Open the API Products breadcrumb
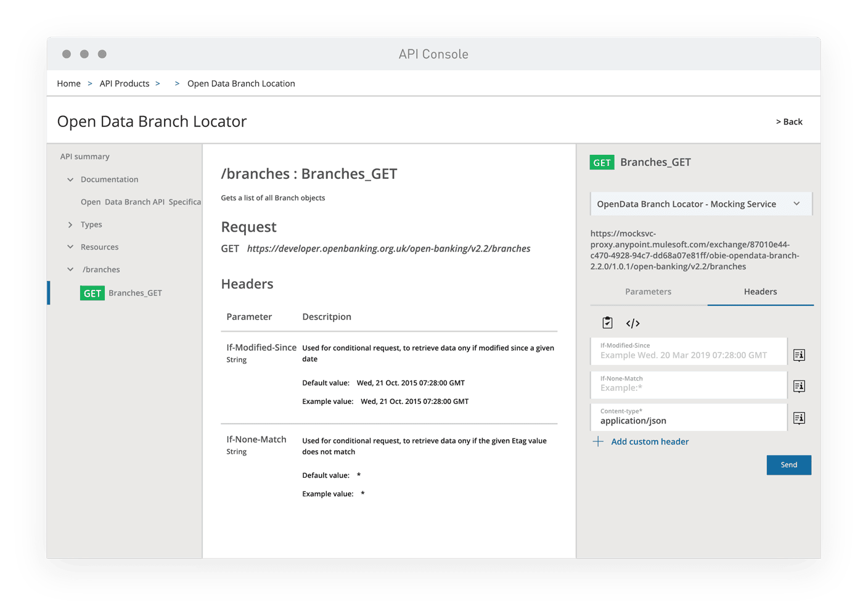The image size is (868, 616). [x=125, y=83]
